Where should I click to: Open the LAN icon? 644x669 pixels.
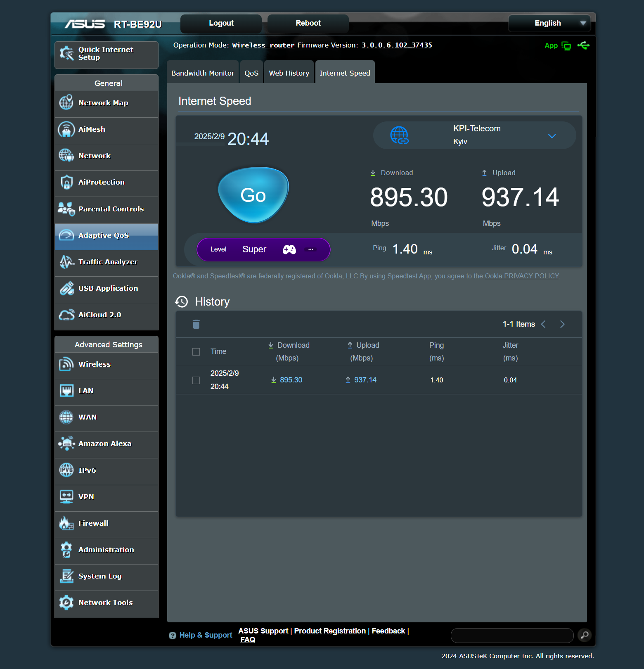(66, 391)
